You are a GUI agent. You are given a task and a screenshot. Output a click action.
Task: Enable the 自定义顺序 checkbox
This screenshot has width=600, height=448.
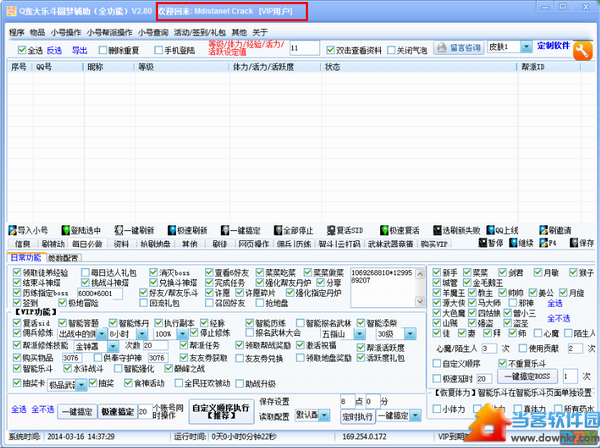click(x=436, y=363)
